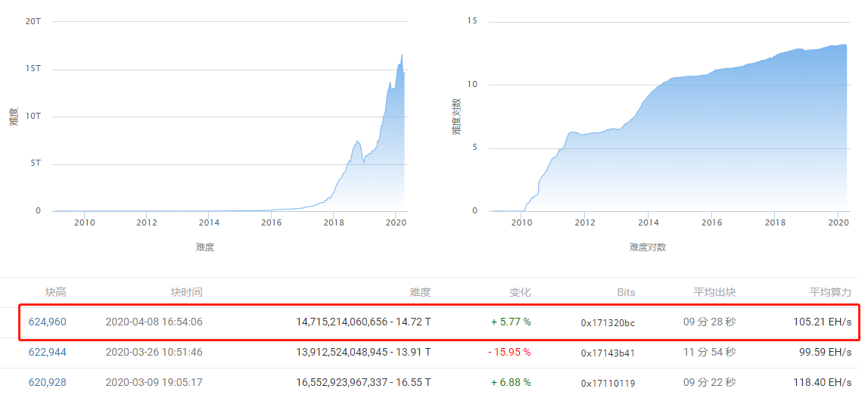868x395 pixels.
Task: Click hashrate value 105.21 EH/s
Action: (x=822, y=322)
